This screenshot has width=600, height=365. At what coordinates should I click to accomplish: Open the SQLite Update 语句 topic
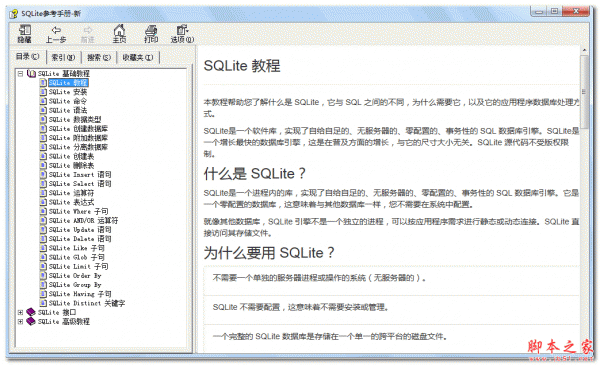[80, 230]
